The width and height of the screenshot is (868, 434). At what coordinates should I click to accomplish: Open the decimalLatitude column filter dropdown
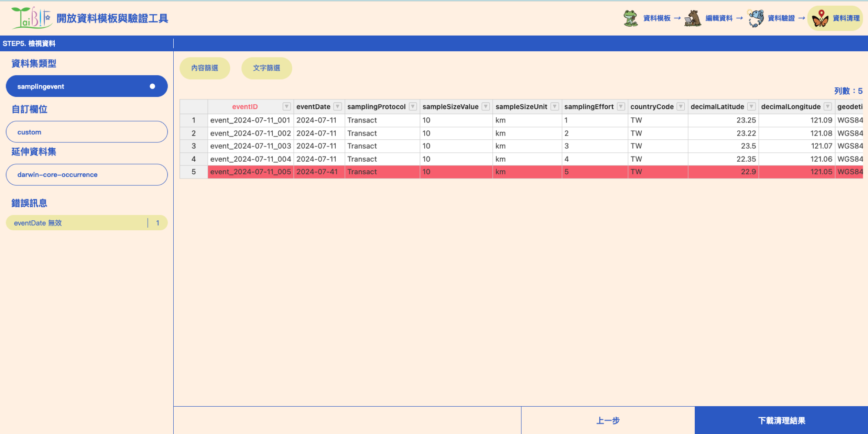click(751, 106)
